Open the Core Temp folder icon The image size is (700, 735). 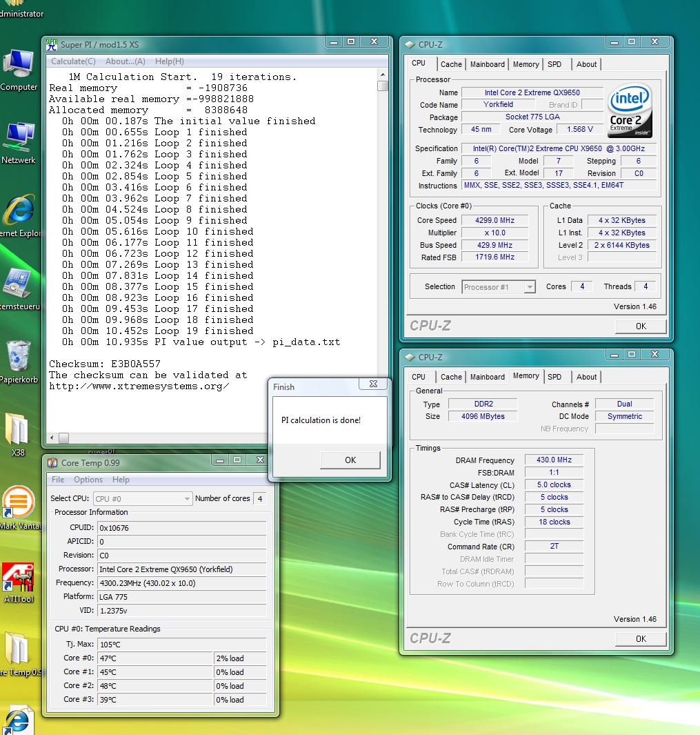click(x=19, y=654)
